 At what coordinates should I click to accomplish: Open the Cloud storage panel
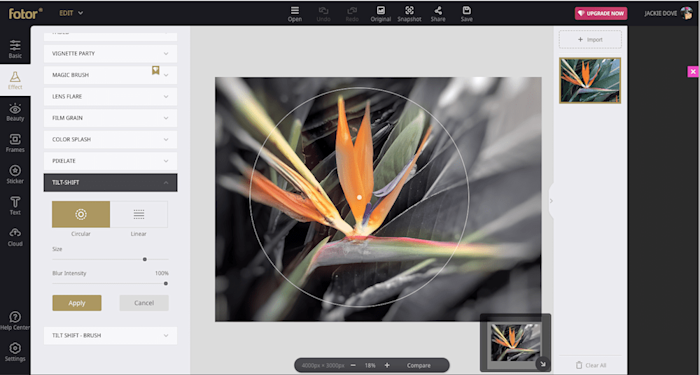tap(15, 237)
